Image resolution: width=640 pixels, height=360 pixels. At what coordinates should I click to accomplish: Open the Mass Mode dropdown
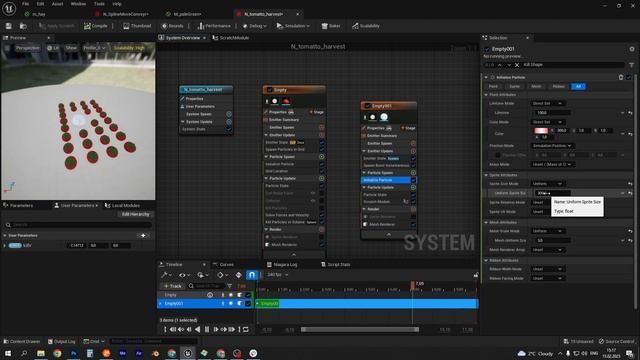click(552, 164)
